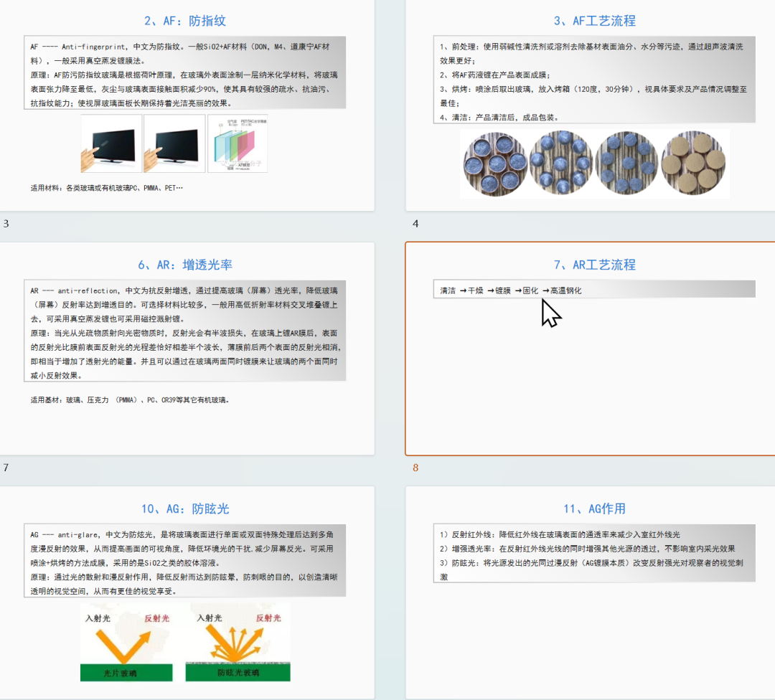The image size is (775, 700).
Task: Click the leftmost circular tray photo
Action: (493, 164)
